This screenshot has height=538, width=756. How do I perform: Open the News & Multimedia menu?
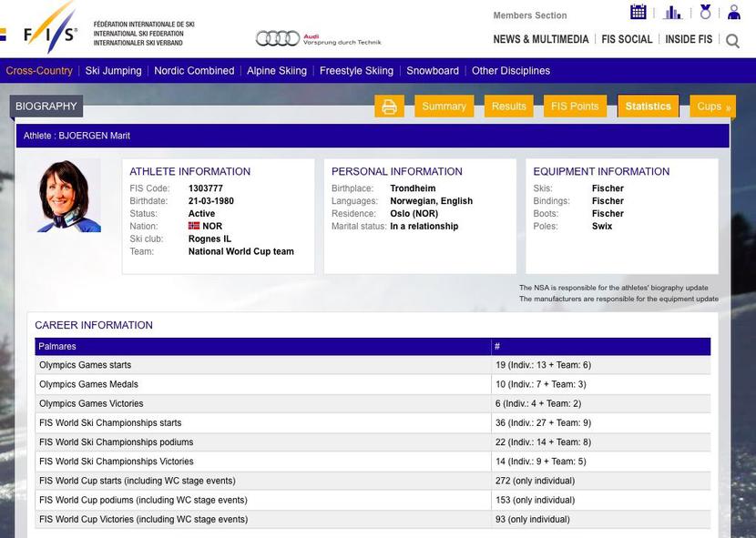[541, 40]
